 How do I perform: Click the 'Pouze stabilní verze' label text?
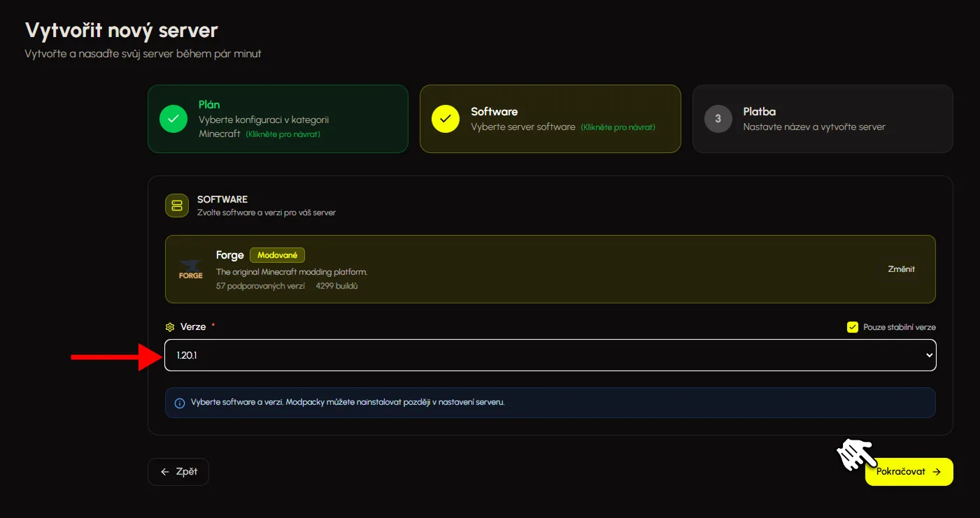(899, 327)
